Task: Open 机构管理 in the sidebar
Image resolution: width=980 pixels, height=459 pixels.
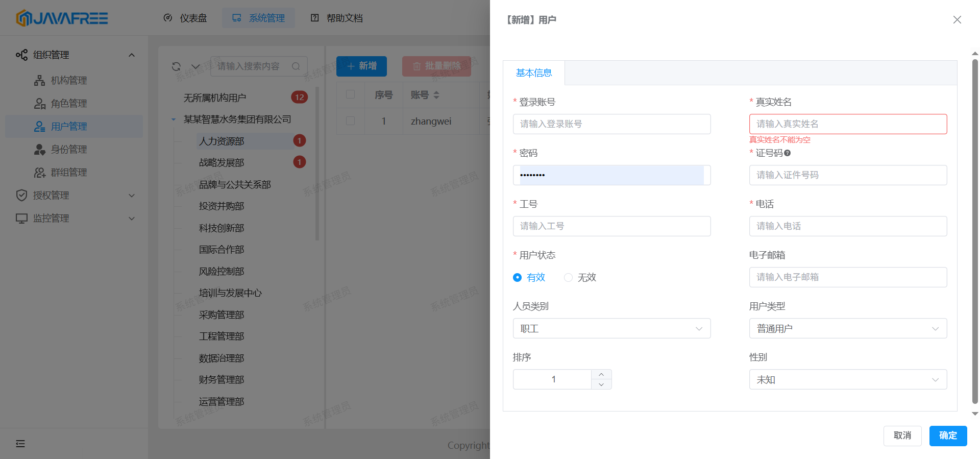Action: 68,80
